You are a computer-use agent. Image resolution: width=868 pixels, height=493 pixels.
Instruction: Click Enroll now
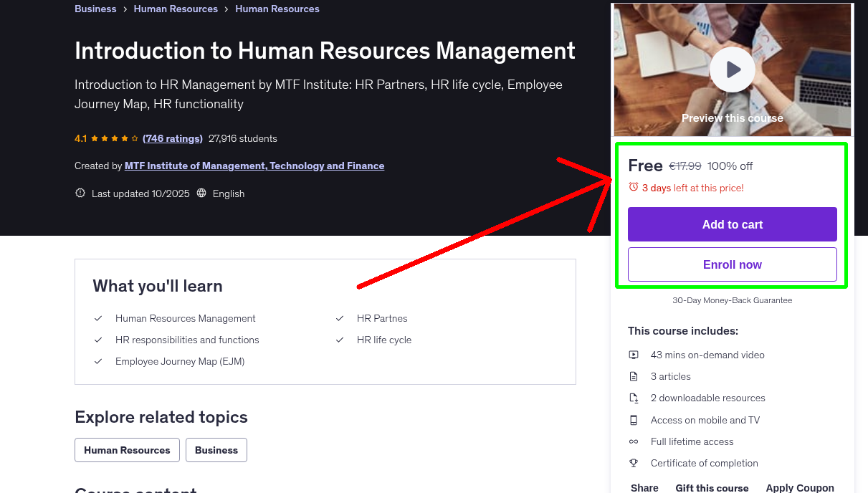point(732,264)
